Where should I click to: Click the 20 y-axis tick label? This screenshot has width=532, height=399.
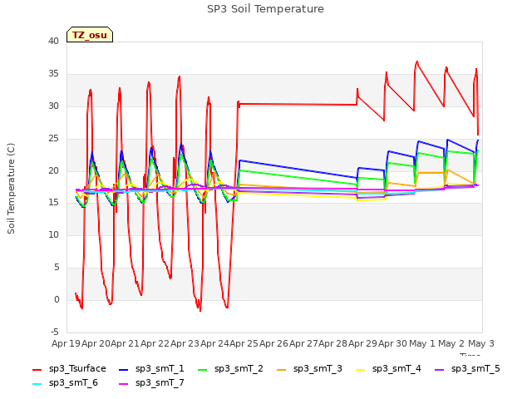coord(53,170)
